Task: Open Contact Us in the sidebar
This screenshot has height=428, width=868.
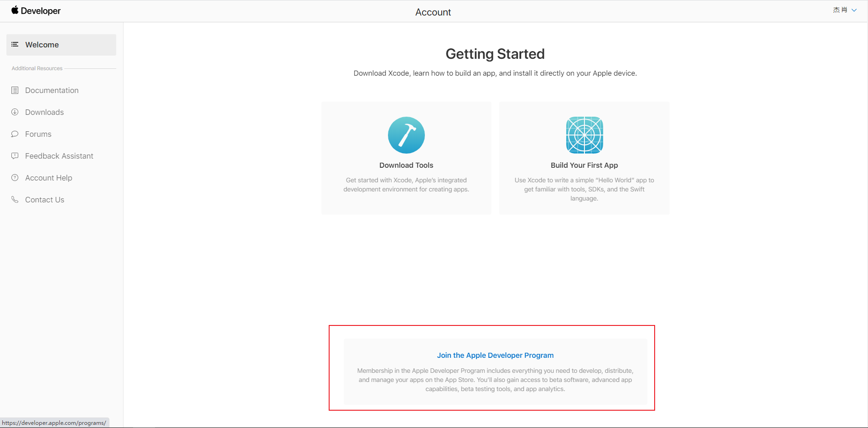Action: click(x=45, y=200)
